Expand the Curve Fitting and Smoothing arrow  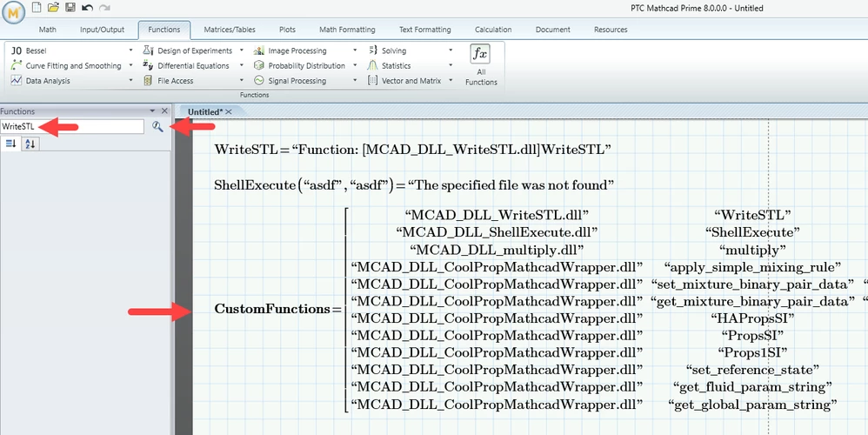[130, 65]
